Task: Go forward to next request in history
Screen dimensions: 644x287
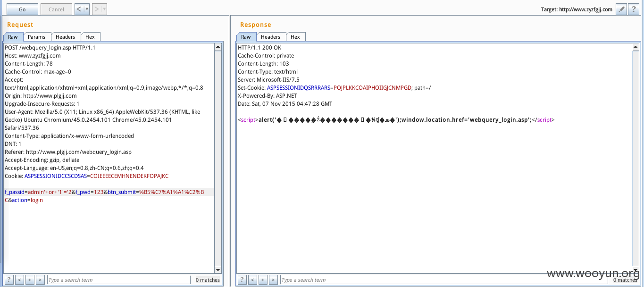Action: (x=96, y=9)
